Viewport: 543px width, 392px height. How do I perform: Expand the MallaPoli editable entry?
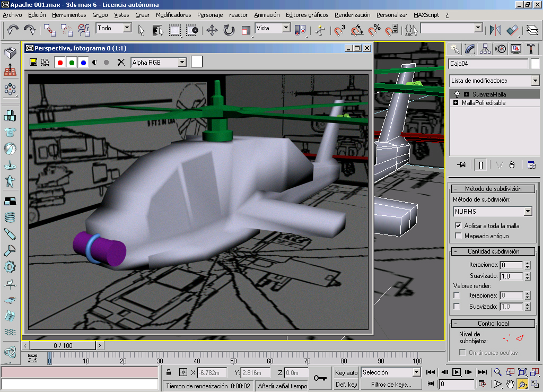pyautogui.click(x=456, y=103)
